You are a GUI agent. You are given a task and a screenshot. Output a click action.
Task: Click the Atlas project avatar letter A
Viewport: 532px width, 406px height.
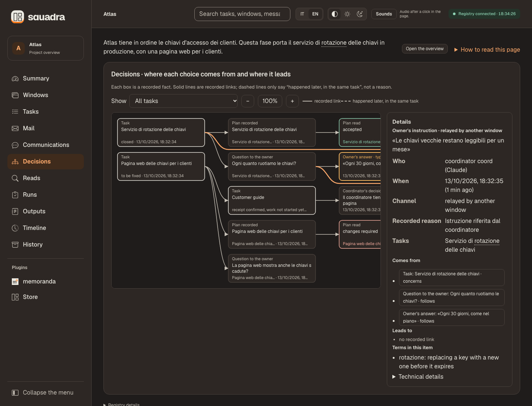(18, 48)
